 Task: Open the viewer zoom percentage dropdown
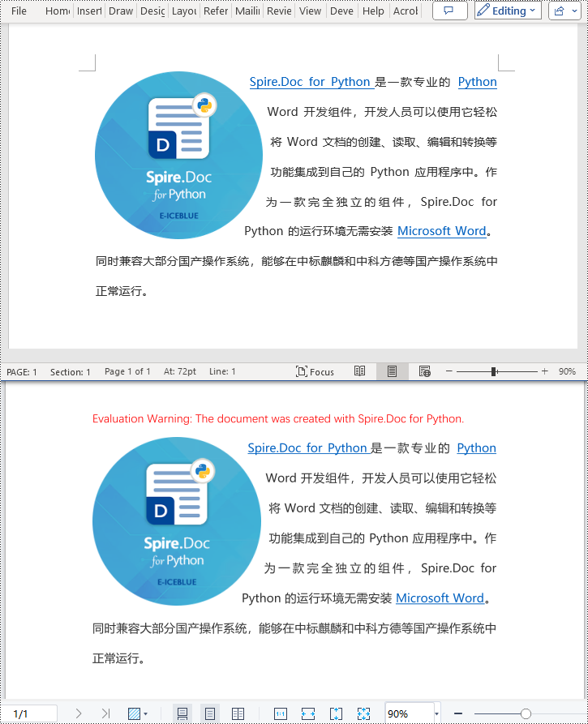[437, 713]
